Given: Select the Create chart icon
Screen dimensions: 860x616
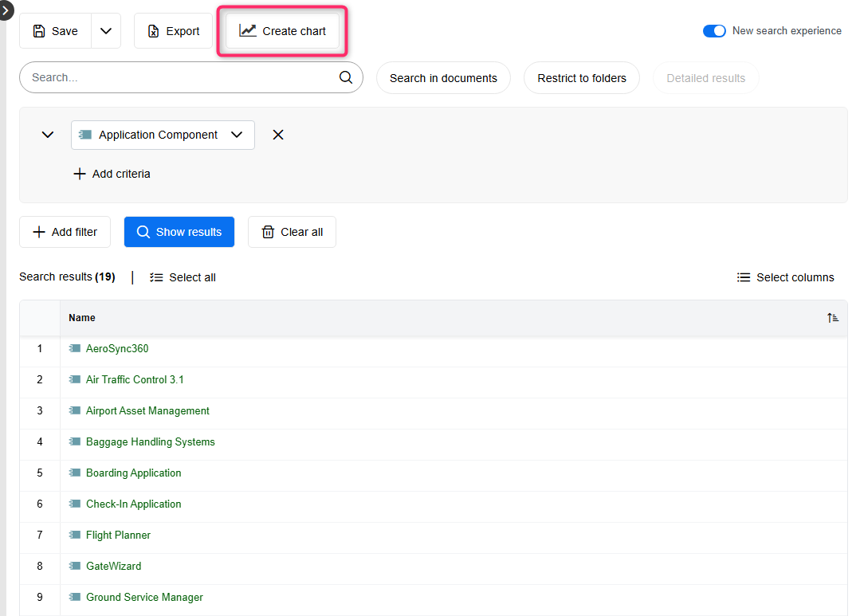Looking at the screenshot, I should tap(249, 30).
